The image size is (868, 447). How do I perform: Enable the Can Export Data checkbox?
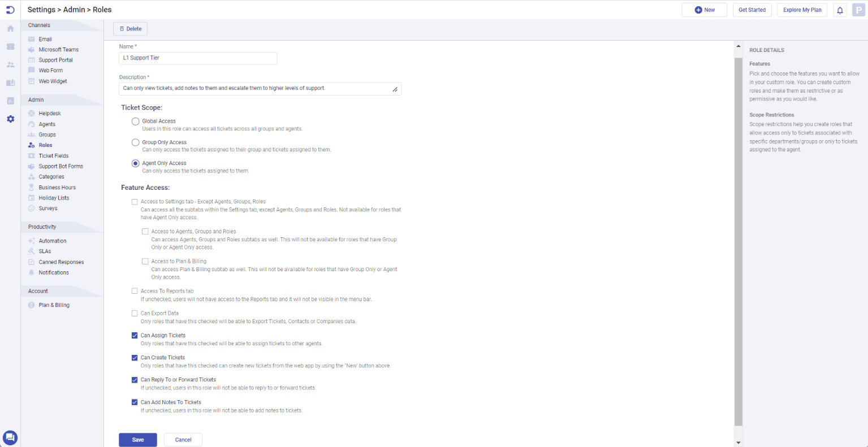[x=135, y=313]
